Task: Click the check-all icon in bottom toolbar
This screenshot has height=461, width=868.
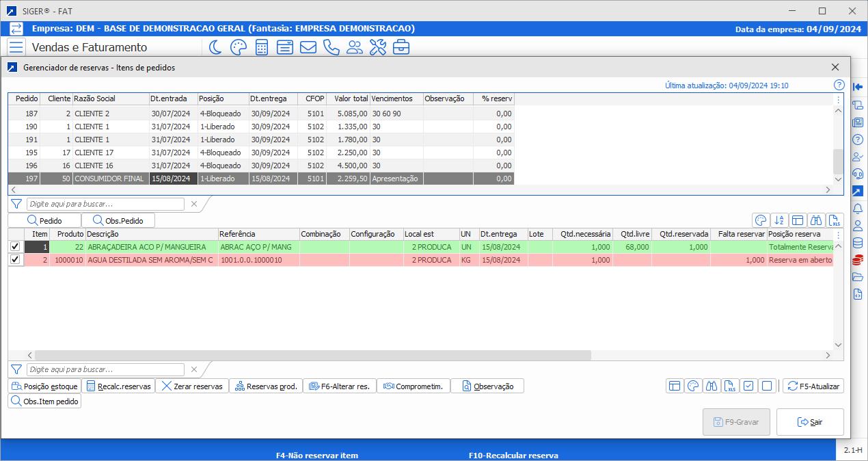Action: click(x=748, y=386)
